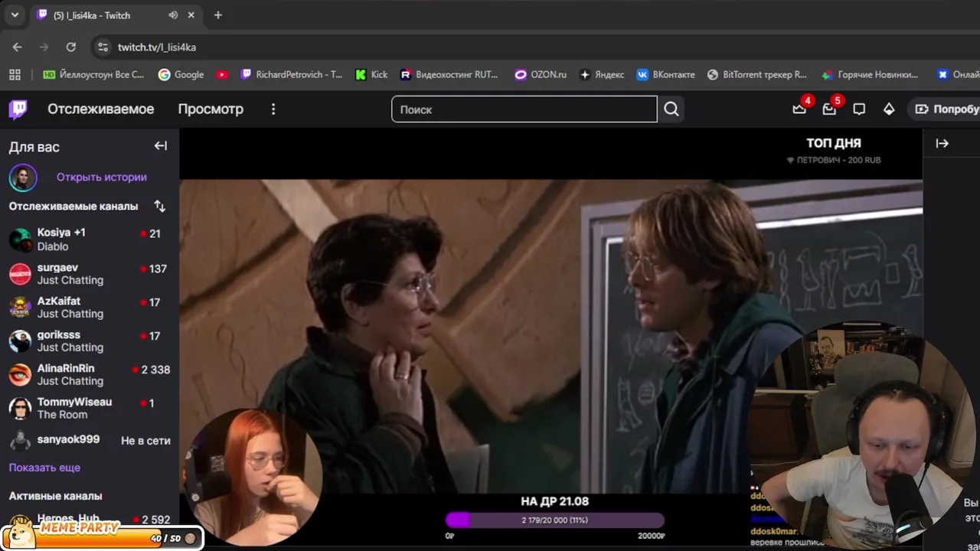Open a new browser tab
This screenshot has width=980, height=551.
point(218,15)
